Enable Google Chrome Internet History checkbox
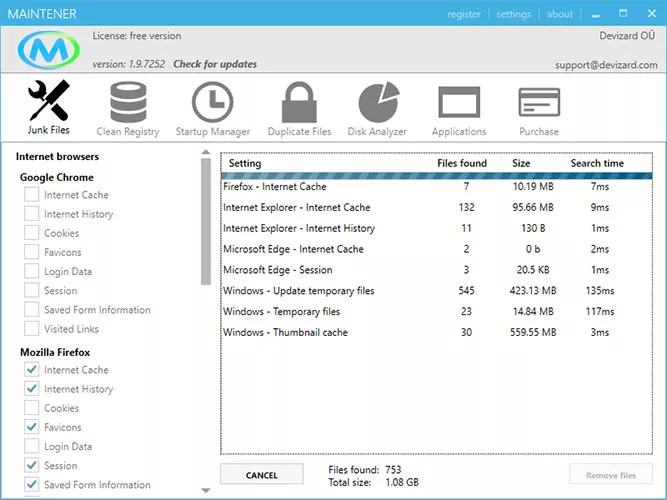Screen dimensions: 667x500 tap(31, 214)
